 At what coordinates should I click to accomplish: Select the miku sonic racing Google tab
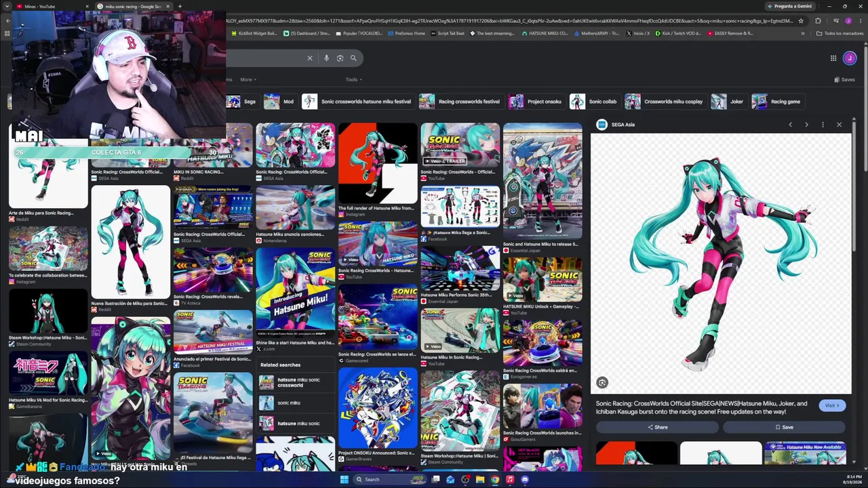pos(134,7)
